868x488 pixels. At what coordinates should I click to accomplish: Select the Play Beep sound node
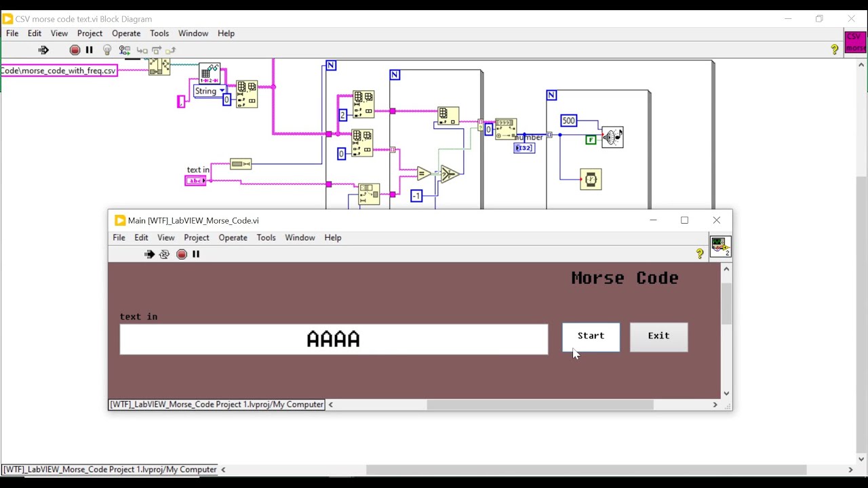pyautogui.click(x=612, y=138)
